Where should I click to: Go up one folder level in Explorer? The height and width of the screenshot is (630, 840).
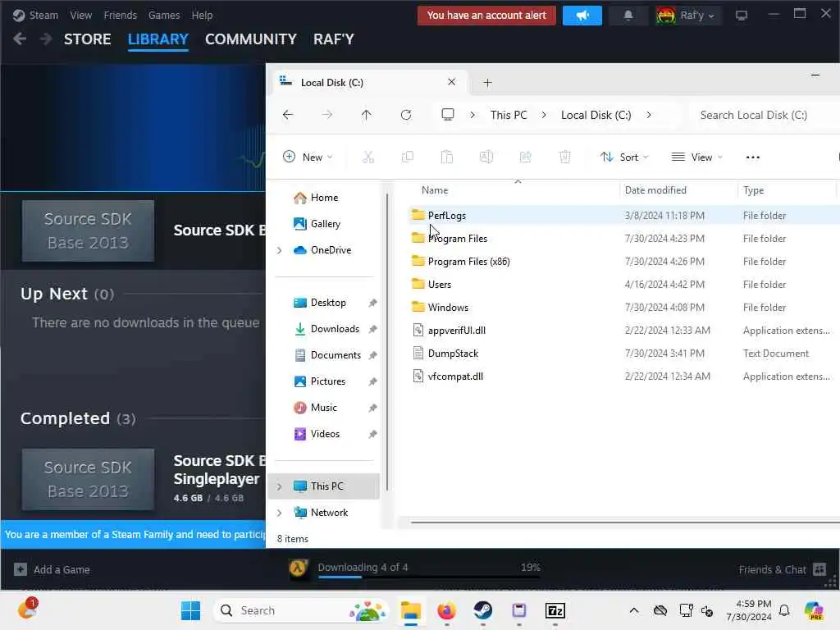pos(367,115)
